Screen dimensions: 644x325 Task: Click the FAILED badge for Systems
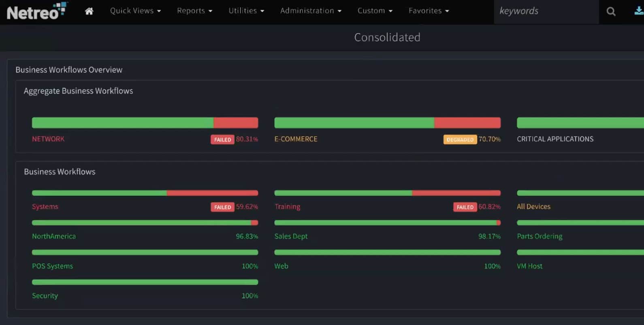(x=222, y=207)
